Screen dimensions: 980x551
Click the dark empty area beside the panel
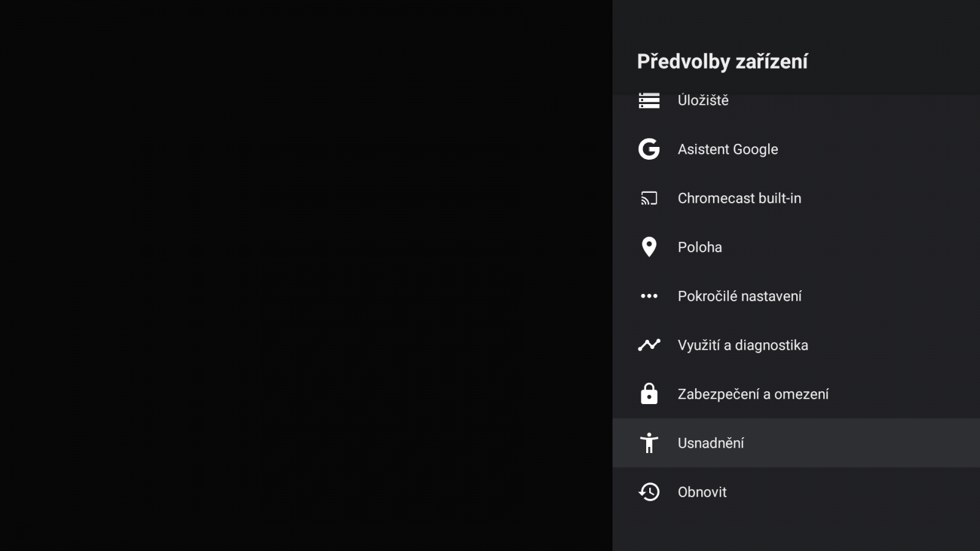point(306,275)
